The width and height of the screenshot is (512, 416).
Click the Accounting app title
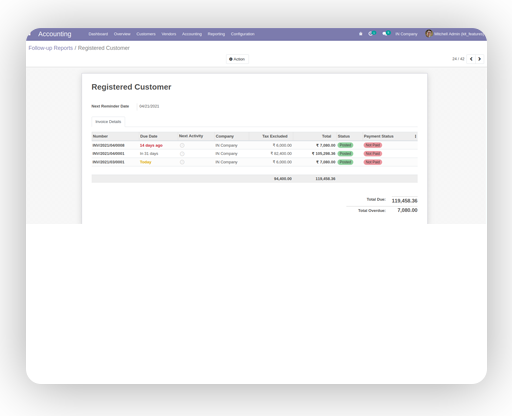[x=54, y=34]
